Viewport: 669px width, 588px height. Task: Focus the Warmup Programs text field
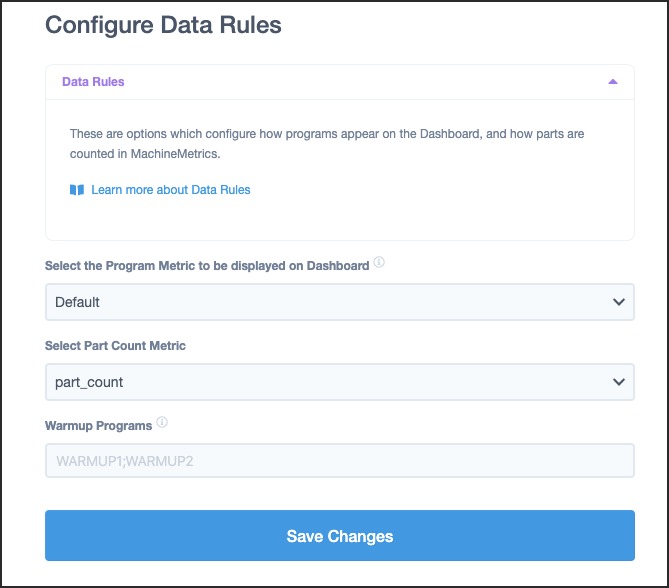(x=340, y=460)
